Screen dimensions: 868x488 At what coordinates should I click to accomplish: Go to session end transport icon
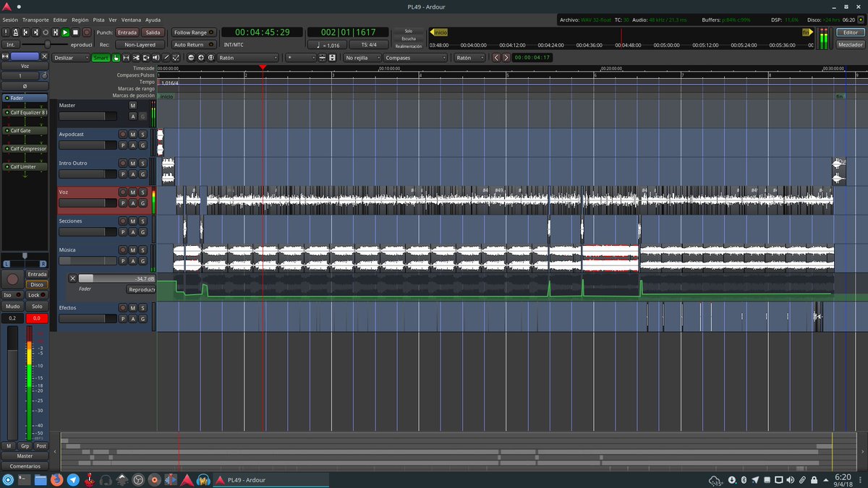pyautogui.click(x=35, y=33)
